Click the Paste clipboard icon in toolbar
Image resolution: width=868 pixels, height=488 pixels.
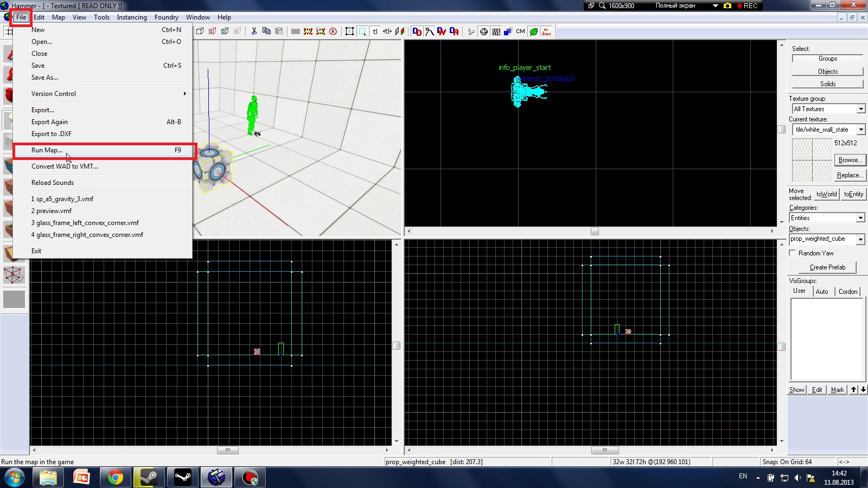[x=279, y=31]
